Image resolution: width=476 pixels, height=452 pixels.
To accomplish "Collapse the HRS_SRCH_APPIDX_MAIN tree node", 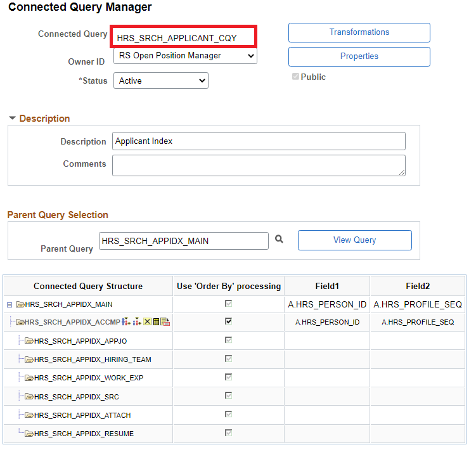I will 10,305.
